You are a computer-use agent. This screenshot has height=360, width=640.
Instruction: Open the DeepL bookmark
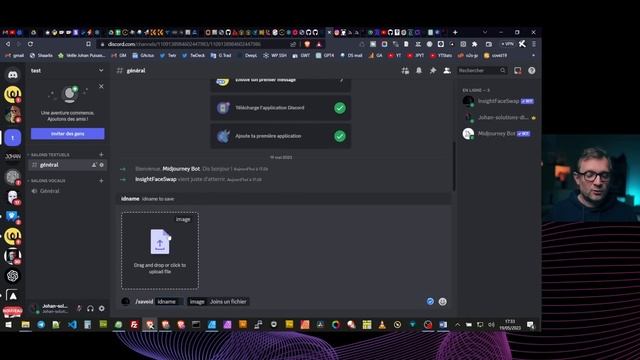(248, 55)
